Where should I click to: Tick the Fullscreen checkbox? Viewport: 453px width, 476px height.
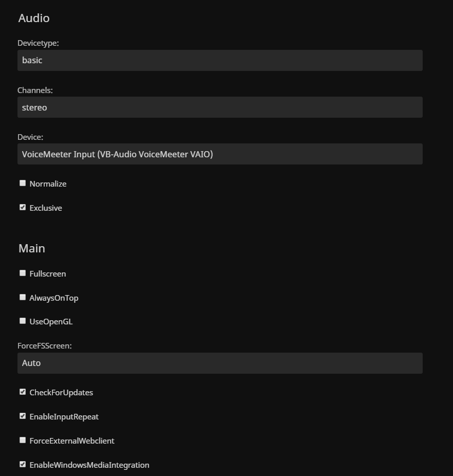click(x=23, y=273)
